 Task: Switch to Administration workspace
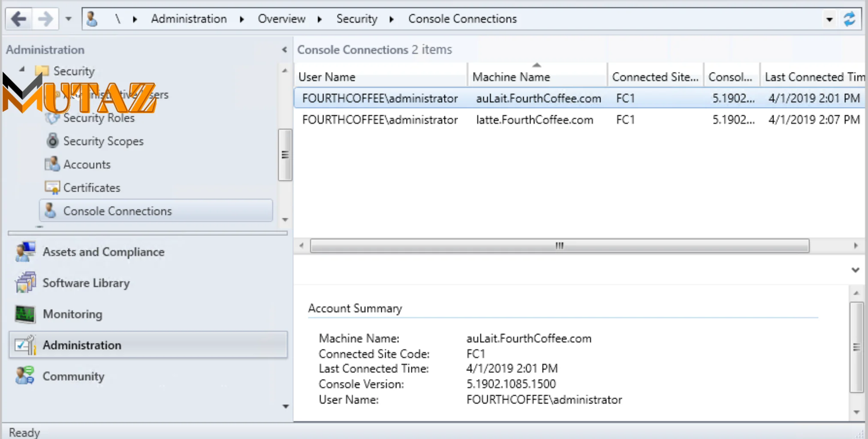148,345
